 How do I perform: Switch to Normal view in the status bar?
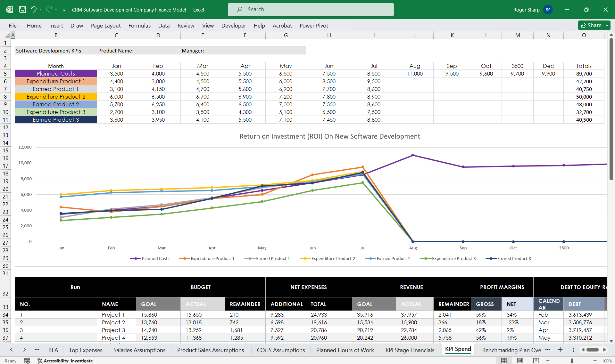pos(504,360)
